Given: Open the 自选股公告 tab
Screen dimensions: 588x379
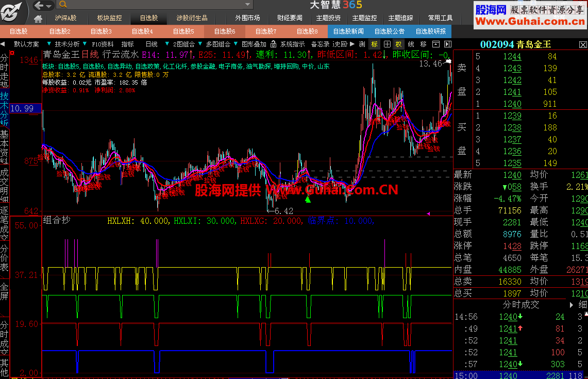Looking at the screenshot, I should pos(390,31).
